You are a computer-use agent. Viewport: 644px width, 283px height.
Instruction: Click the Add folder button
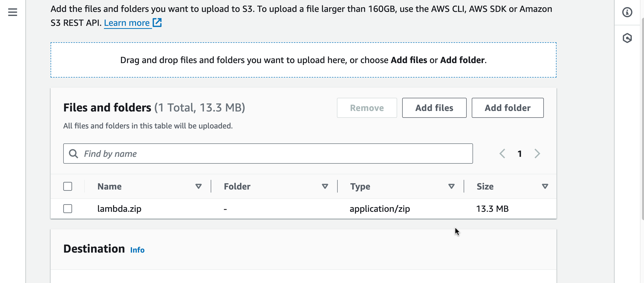tap(507, 108)
